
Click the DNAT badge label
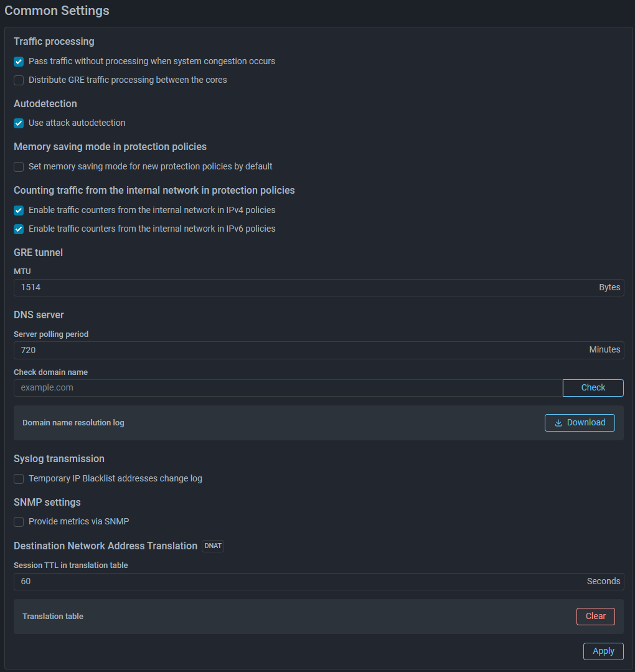click(x=213, y=546)
